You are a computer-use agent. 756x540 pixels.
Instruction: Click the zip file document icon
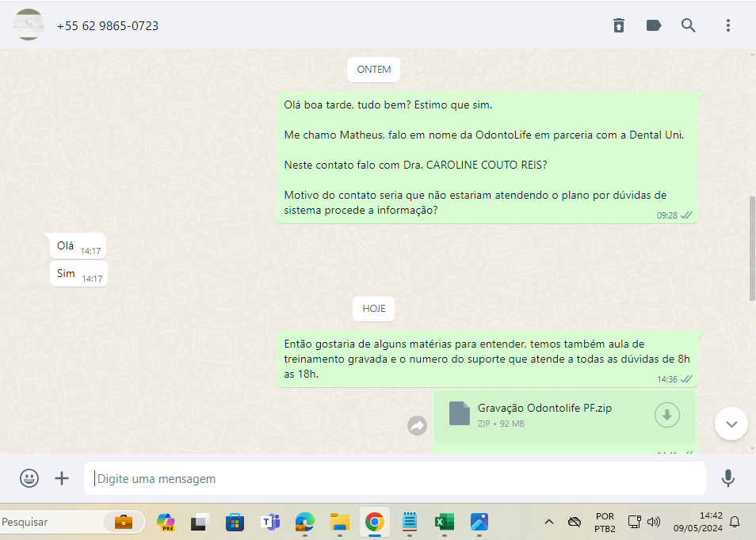pos(459,413)
